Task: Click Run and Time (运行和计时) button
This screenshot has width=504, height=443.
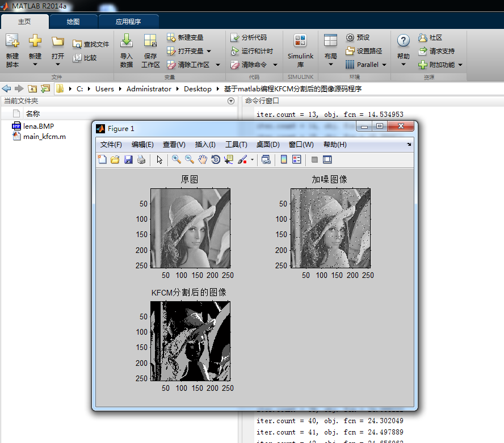Action: coord(251,51)
